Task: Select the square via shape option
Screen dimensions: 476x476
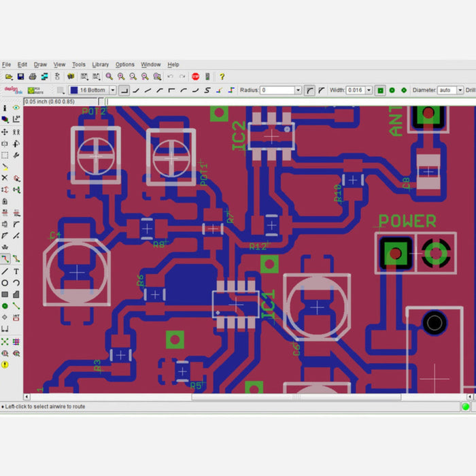Action: [x=381, y=90]
